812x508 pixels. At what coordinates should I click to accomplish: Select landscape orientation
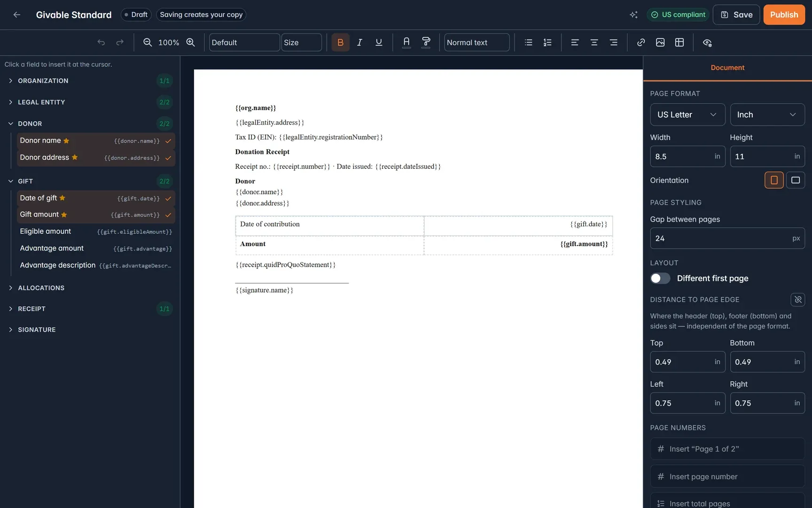pos(796,180)
